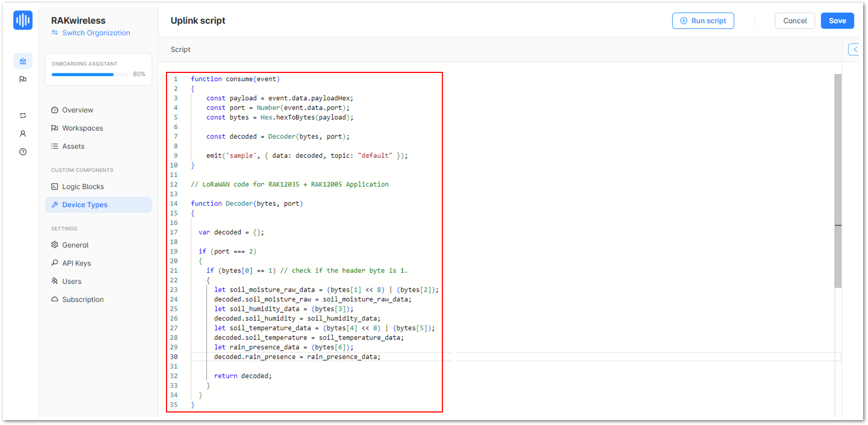The image size is (868, 425).
Task: Click the 'Uplink script' page title
Action: point(198,21)
